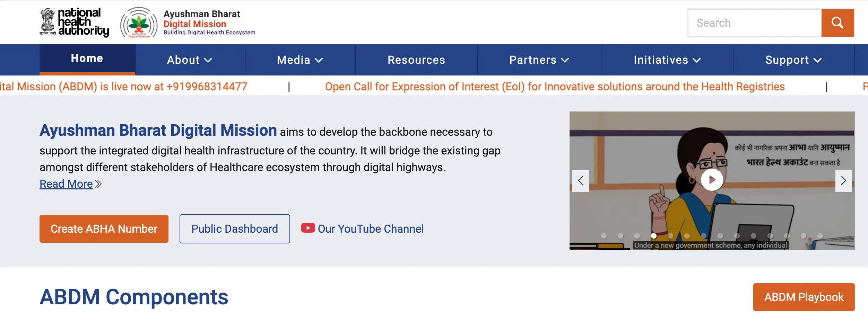Select the second carousel indicator dot
This screenshot has width=868, height=322.
click(x=620, y=236)
